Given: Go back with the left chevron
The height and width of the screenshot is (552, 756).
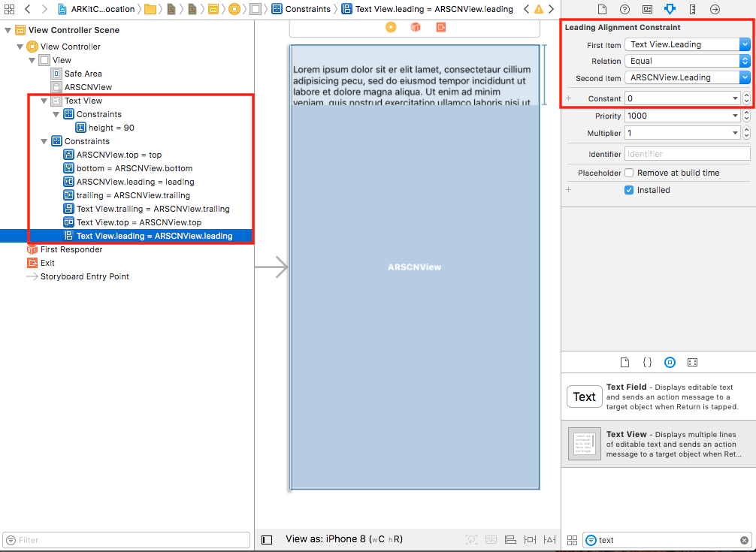Looking at the screenshot, I should [x=28, y=9].
